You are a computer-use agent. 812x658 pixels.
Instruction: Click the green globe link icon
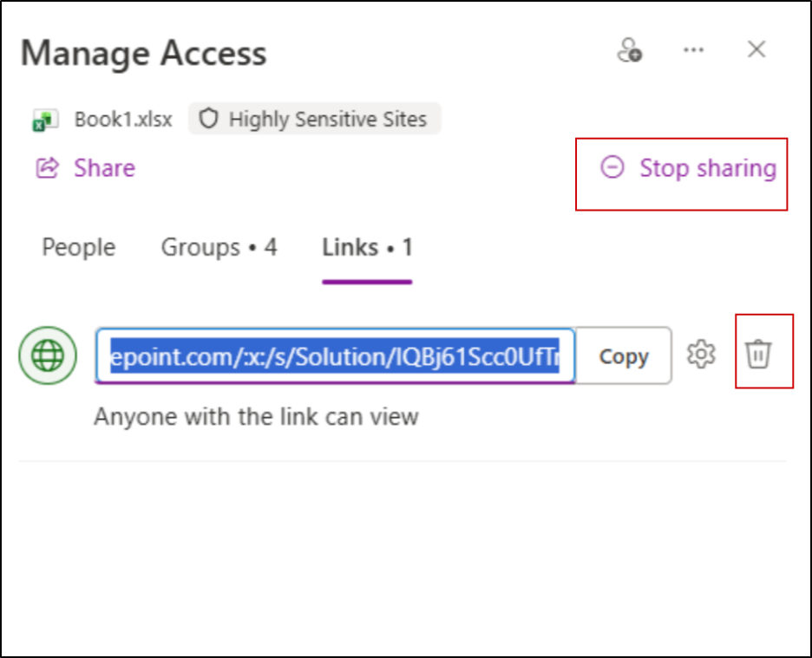(48, 355)
